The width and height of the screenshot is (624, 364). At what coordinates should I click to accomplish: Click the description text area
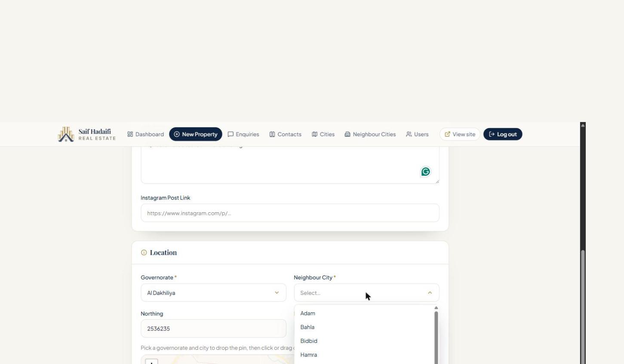click(x=290, y=165)
